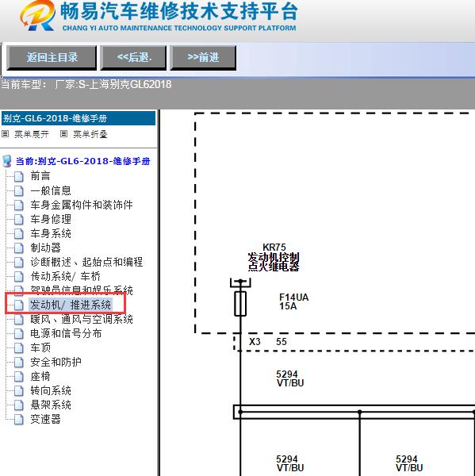Select the 转向系统 entry

51,390
